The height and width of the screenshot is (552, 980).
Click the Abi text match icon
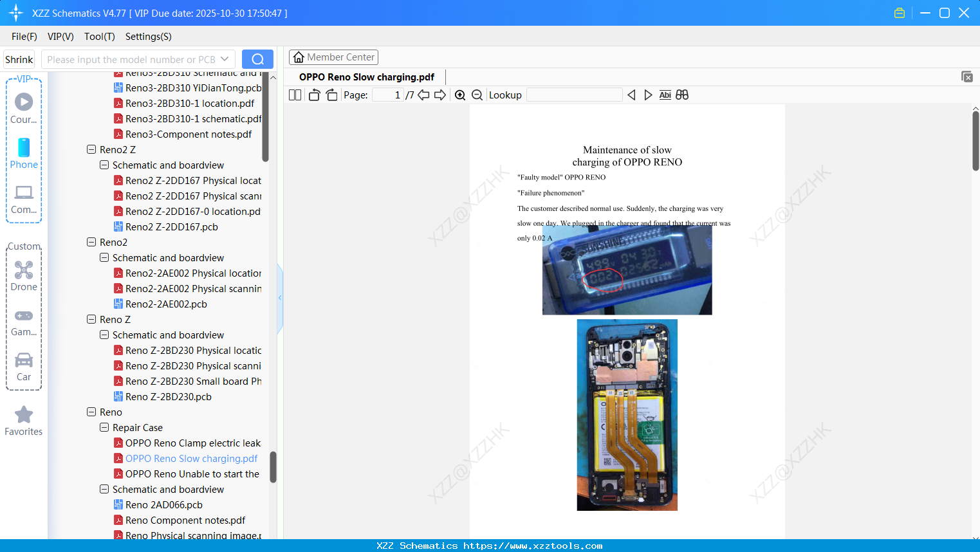pos(665,95)
